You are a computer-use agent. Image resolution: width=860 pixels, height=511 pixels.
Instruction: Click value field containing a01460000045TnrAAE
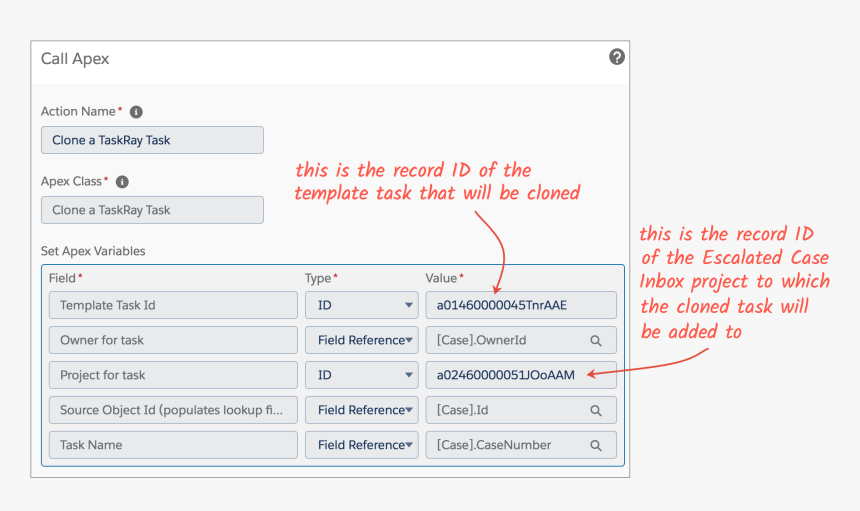point(520,305)
